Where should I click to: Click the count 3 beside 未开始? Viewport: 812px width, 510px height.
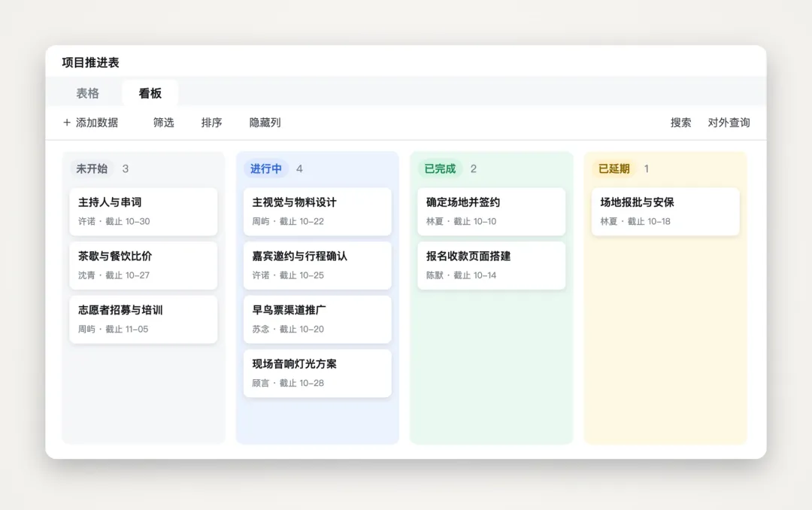click(126, 169)
